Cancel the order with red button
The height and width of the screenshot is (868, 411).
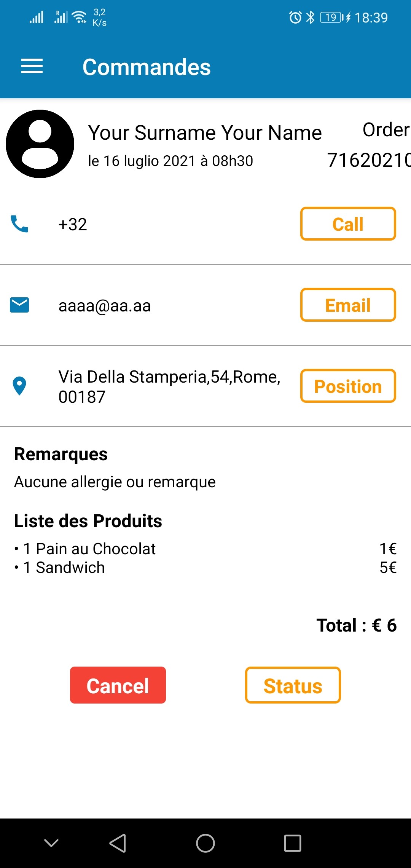118,685
